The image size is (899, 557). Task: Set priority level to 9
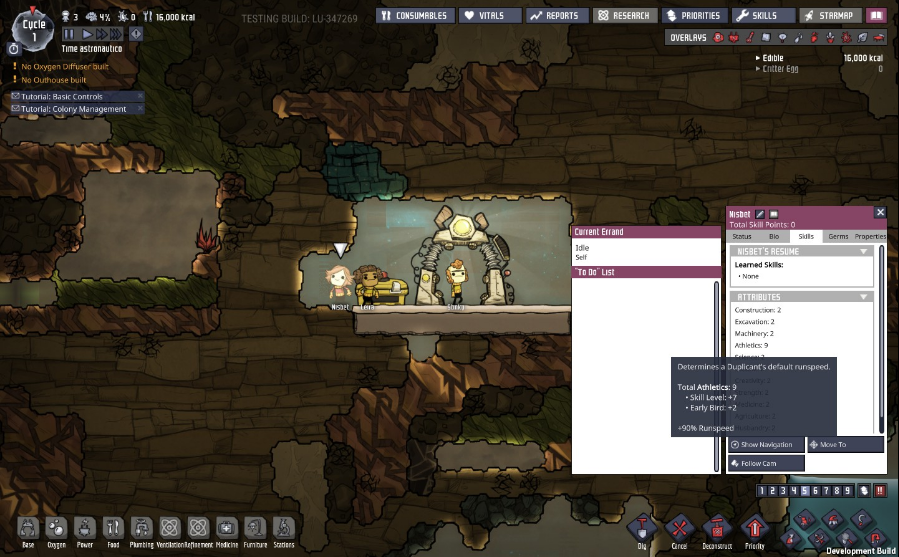[847, 490]
